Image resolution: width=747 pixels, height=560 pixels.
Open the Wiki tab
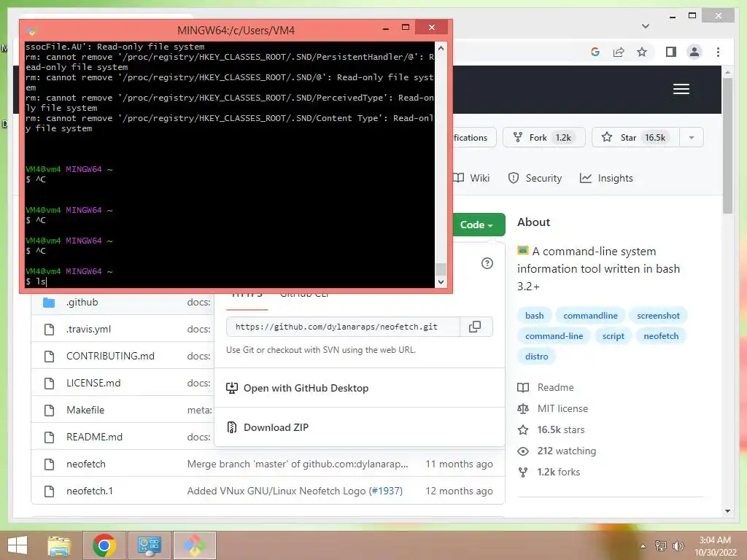472,178
